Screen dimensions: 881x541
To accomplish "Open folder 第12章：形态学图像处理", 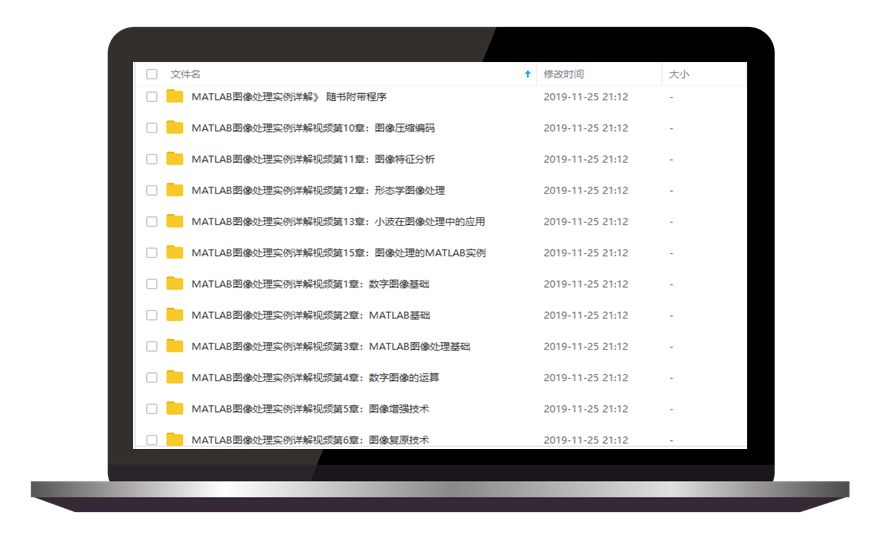I will pyautogui.click(x=318, y=190).
